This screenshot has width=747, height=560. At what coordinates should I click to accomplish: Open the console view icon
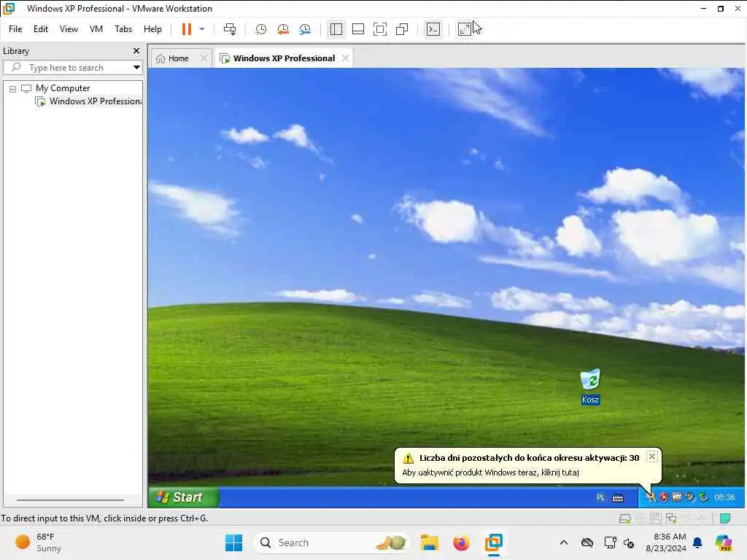[433, 29]
